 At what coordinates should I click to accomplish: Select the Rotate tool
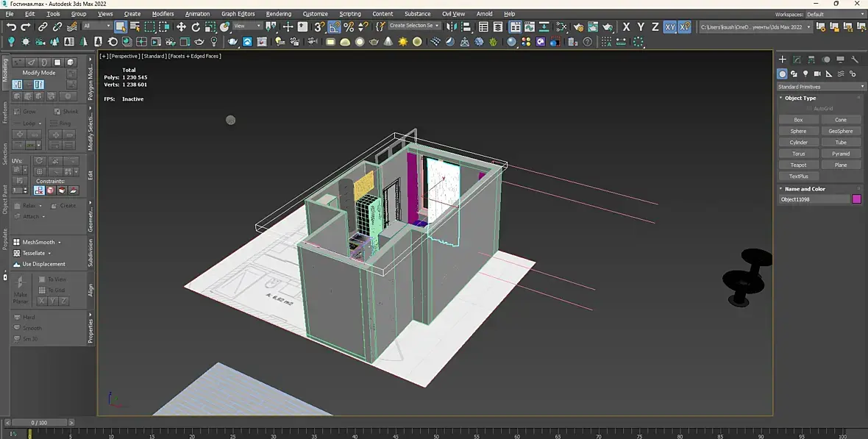196,26
